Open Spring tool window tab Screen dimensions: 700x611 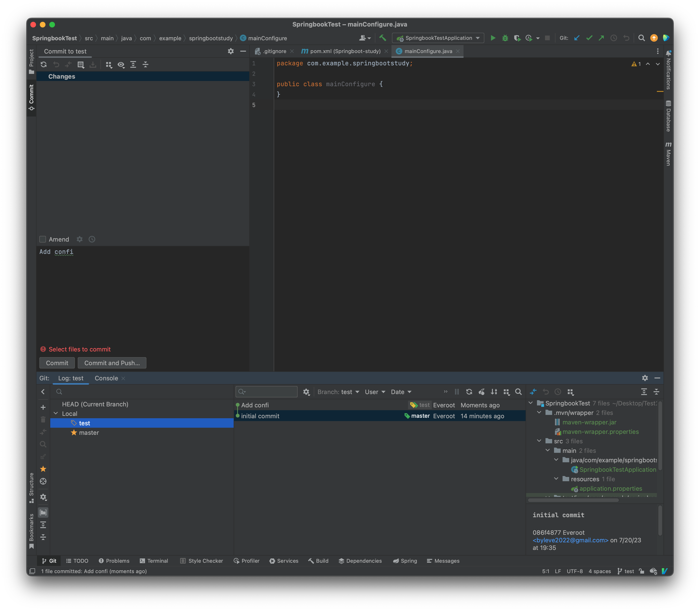[405, 561]
